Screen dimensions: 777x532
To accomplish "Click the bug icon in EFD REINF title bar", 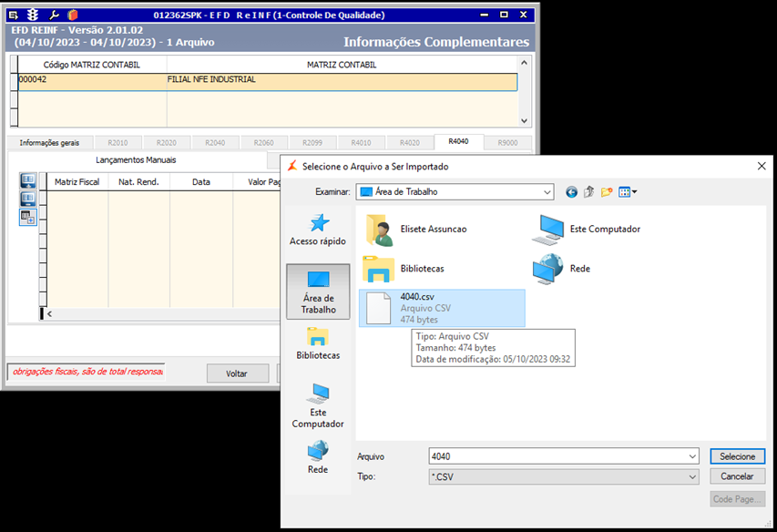I will [x=33, y=15].
